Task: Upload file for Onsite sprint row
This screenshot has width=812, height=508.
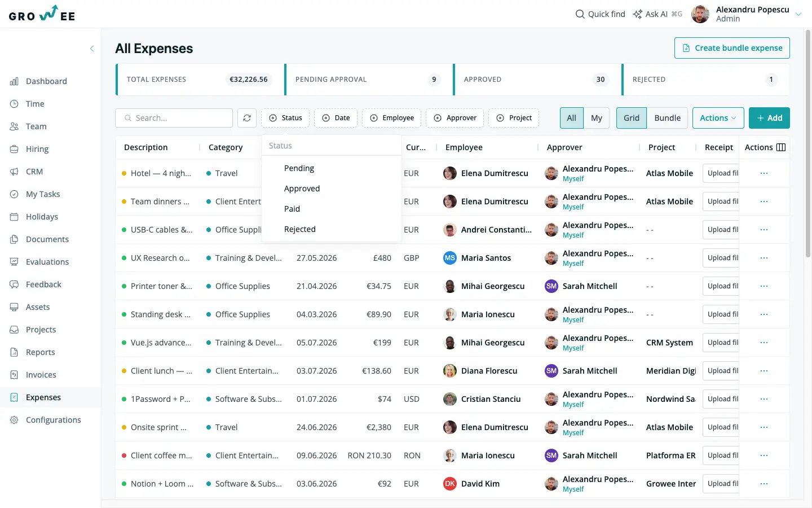Action: [721, 427]
